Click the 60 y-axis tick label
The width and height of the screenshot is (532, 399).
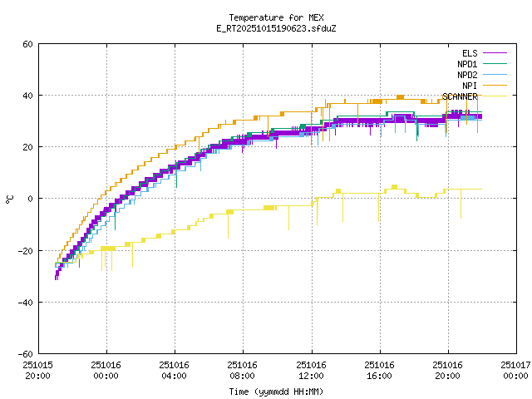coord(28,44)
